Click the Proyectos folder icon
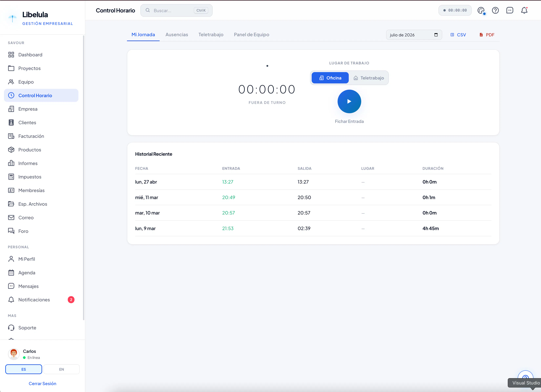Screen dimensions: 541x392 click(x=11, y=68)
